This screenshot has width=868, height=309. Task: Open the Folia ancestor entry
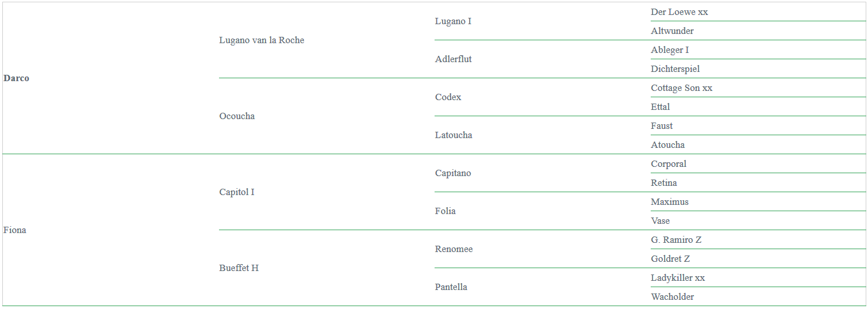click(x=445, y=211)
